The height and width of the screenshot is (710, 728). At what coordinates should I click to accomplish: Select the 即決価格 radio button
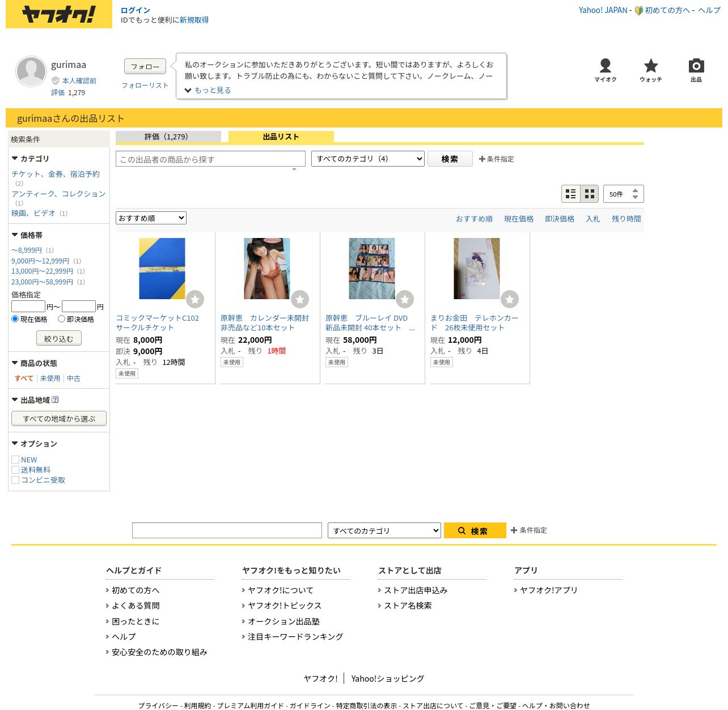pos(61,319)
